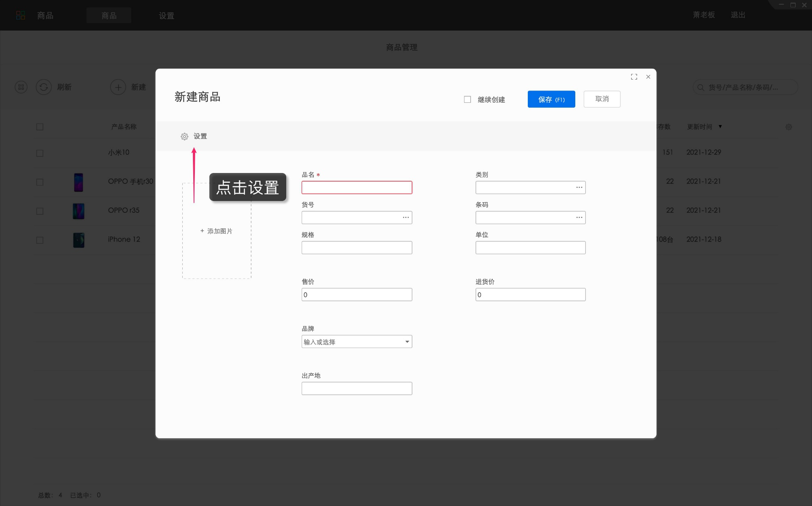The width and height of the screenshot is (812, 506).
Task: Enable the 继续创建 checkbox
Action: 467,99
